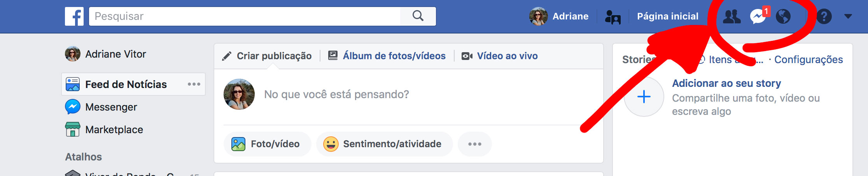Open the friend requests icon
The width and height of the screenshot is (868, 176).
731,16
